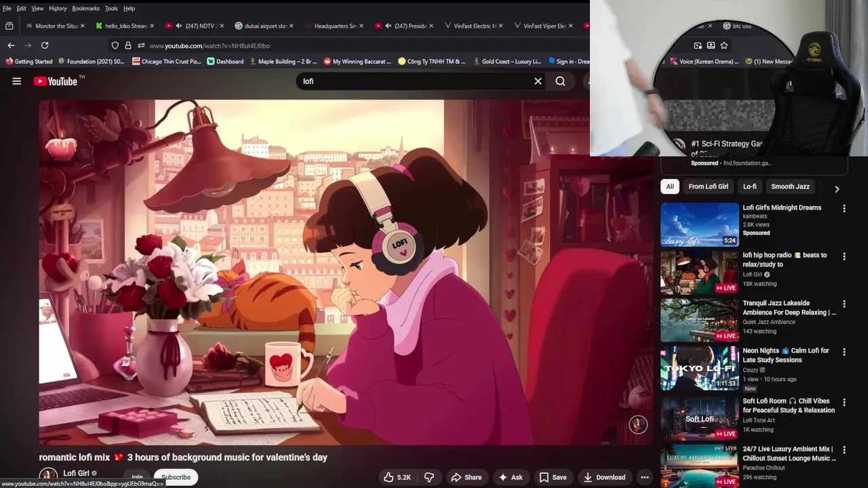Download the romantic lofi mix video
868x488 pixels.
[604, 477]
